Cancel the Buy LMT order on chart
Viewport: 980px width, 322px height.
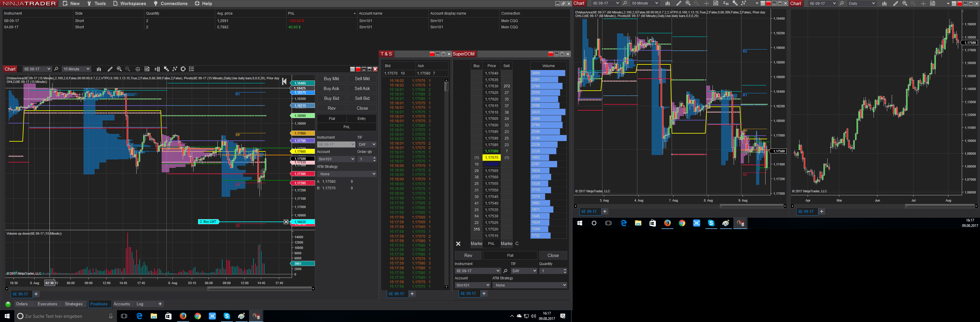[286, 222]
